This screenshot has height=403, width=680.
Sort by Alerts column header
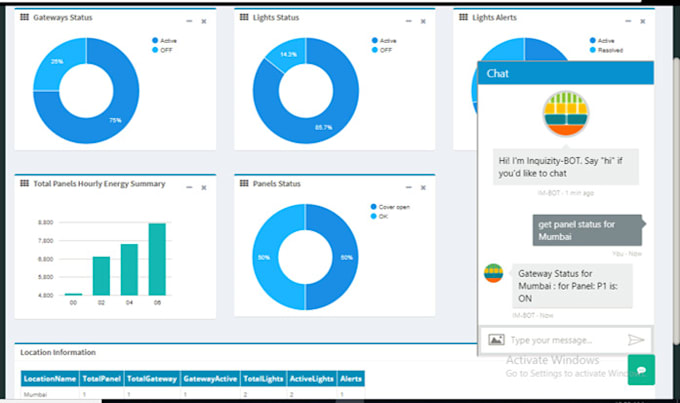point(350,379)
